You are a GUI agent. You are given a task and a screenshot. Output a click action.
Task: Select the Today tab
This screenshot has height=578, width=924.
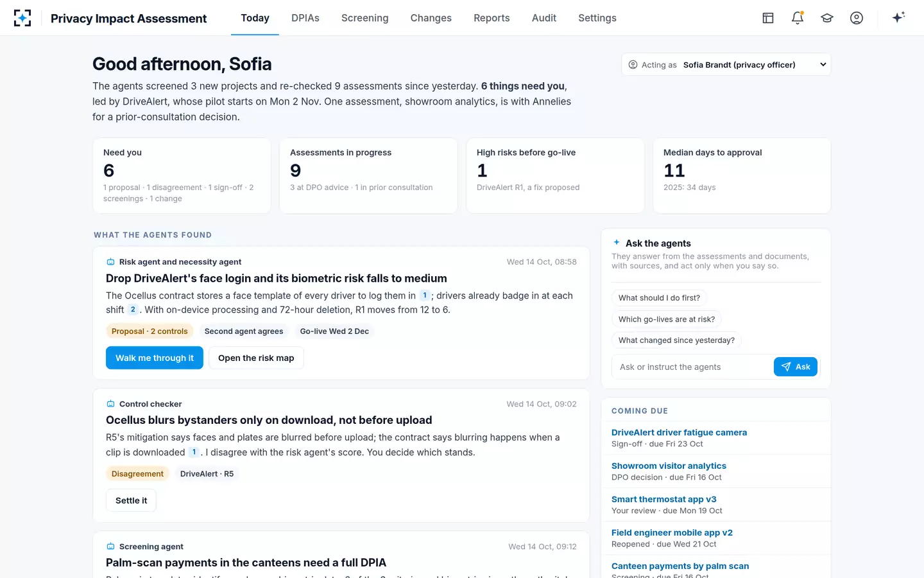click(x=255, y=18)
